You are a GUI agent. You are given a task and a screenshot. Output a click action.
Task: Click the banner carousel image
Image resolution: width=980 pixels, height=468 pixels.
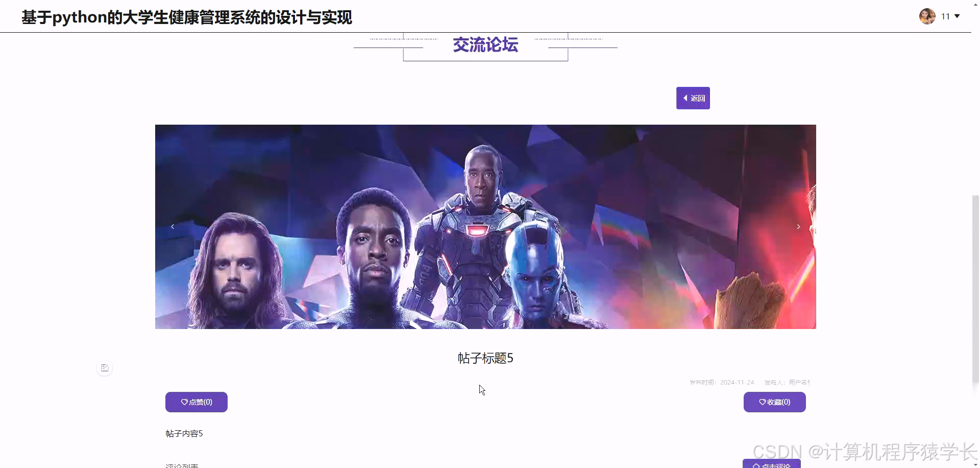coord(485,227)
